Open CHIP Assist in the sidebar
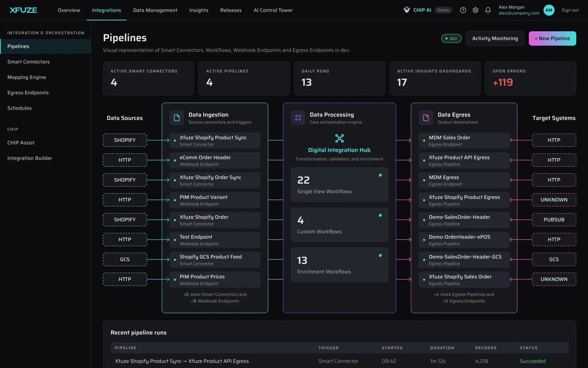 pyautogui.click(x=45, y=143)
